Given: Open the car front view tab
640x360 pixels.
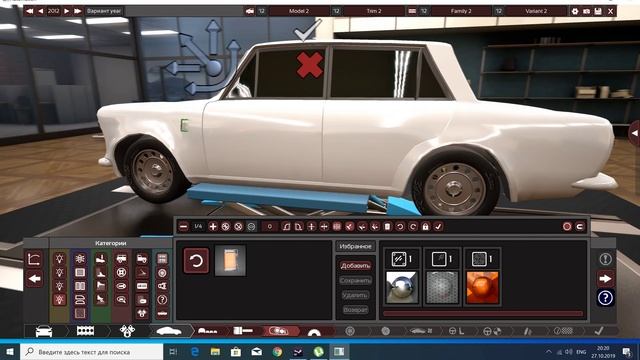Looking at the screenshot, I should point(44,331).
